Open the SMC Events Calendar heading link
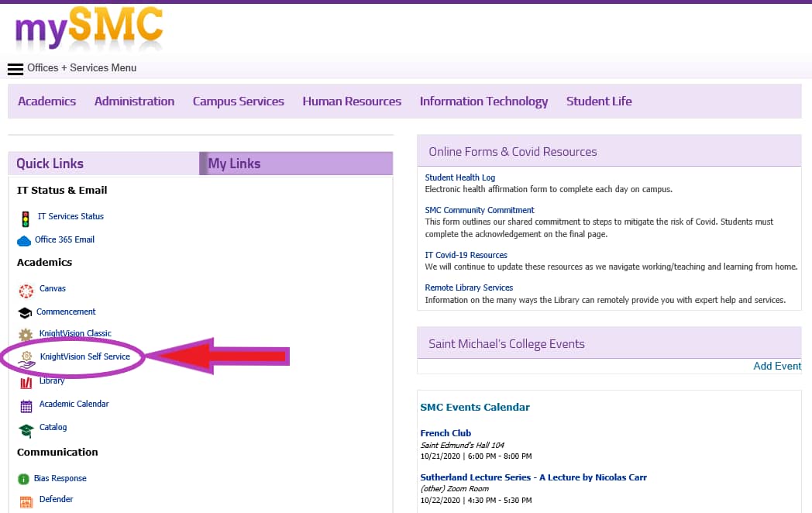The image size is (812, 513). pos(475,408)
